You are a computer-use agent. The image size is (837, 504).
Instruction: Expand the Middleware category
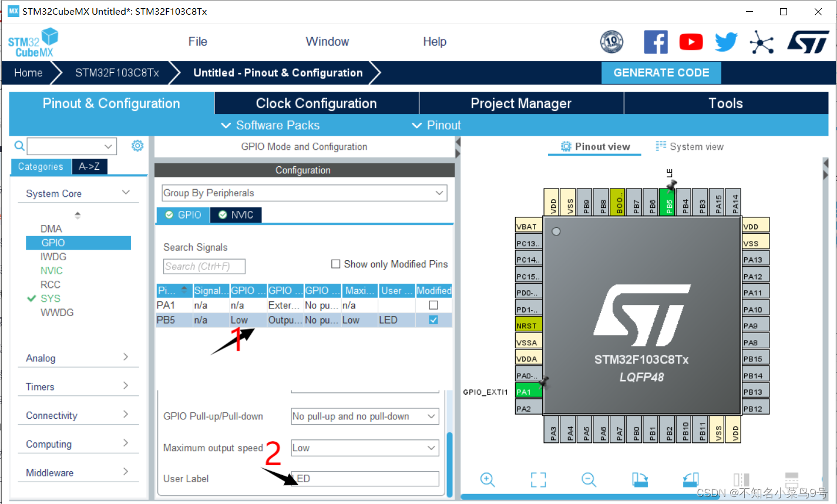click(126, 472)
